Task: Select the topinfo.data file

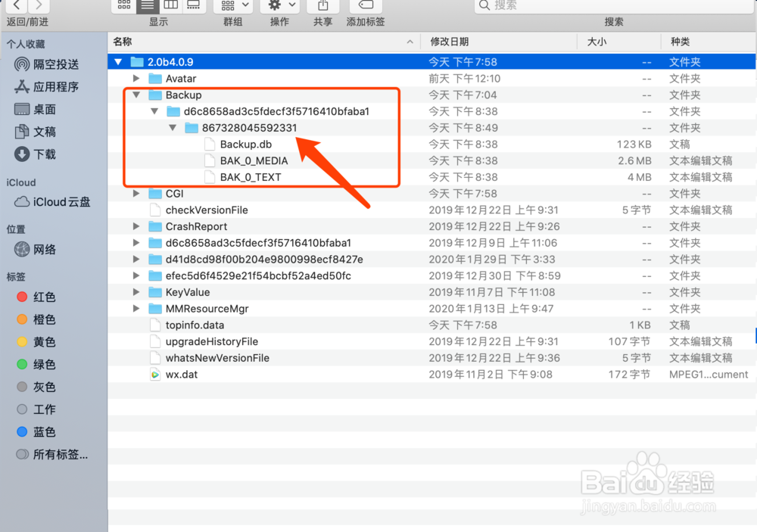Action: click(195, 325)
